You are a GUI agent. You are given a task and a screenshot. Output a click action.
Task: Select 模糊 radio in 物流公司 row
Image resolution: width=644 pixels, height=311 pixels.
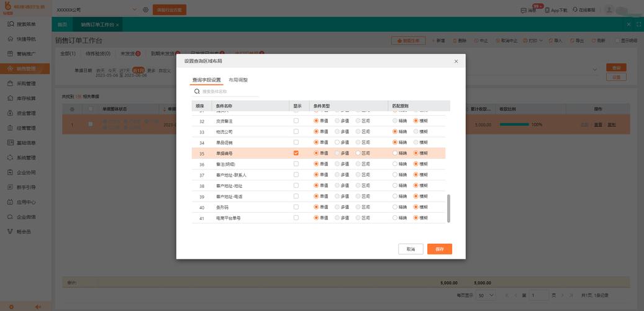[415, 132]
